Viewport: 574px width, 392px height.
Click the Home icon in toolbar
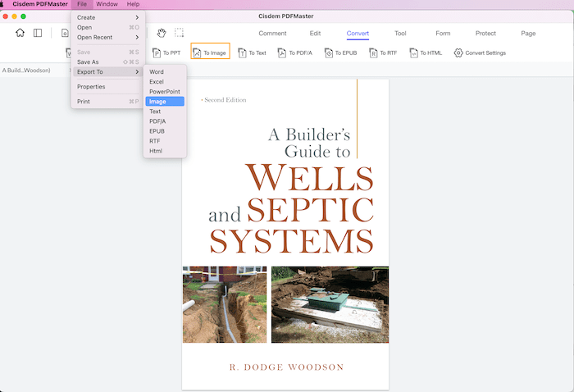click(x=20, y=33)
